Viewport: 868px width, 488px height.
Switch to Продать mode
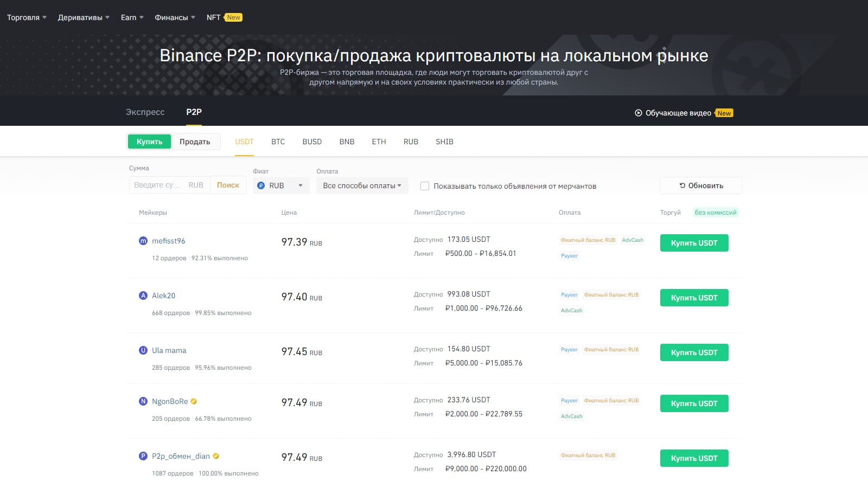[195, 142]
